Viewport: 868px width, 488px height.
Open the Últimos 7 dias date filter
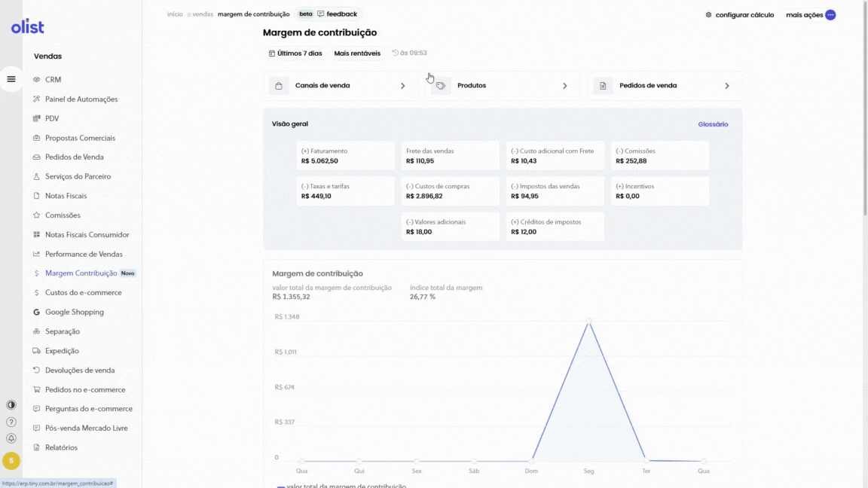(x=295, y=53)
